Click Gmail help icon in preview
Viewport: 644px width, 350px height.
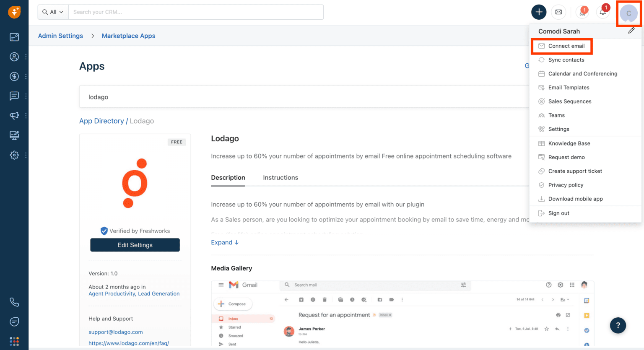point(549,285)
